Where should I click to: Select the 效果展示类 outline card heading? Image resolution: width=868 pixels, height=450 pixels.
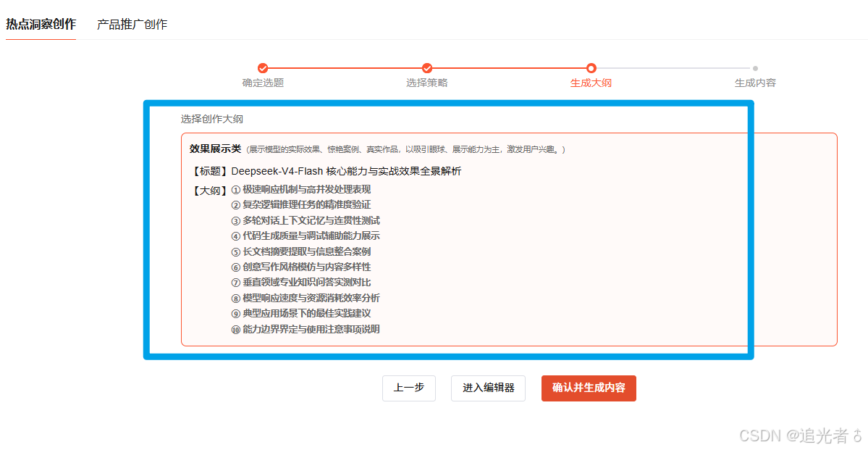click(x=215, y=149)
